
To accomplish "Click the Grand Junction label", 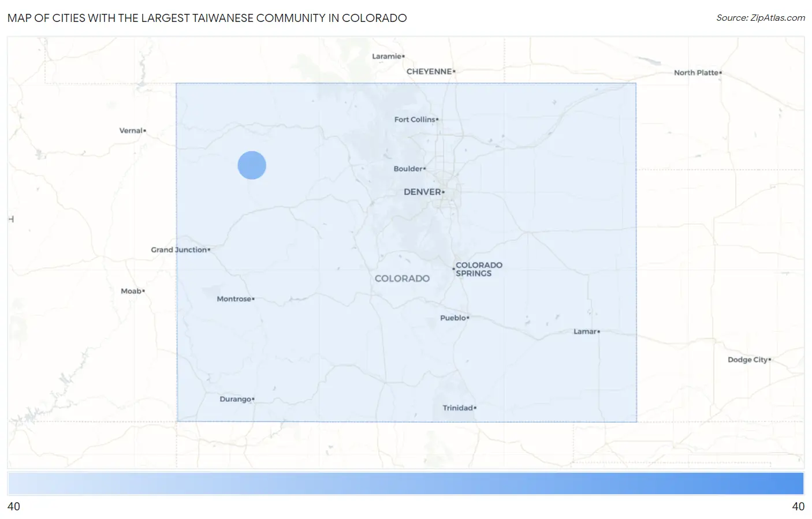I will [180, 249].
